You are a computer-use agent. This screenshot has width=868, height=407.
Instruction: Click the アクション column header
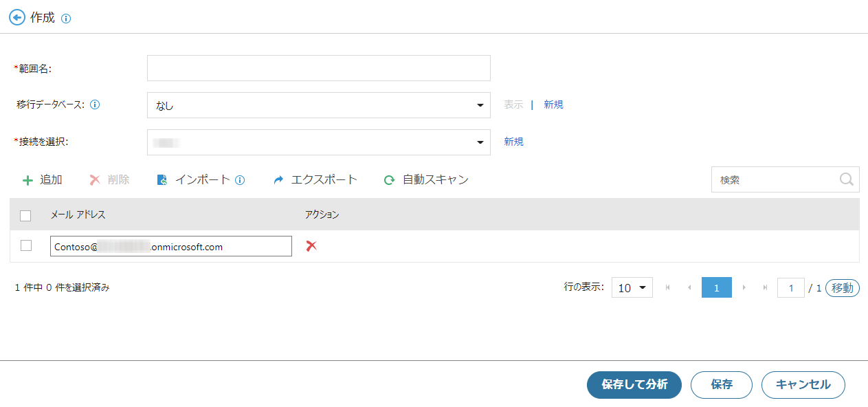[322, 215]
